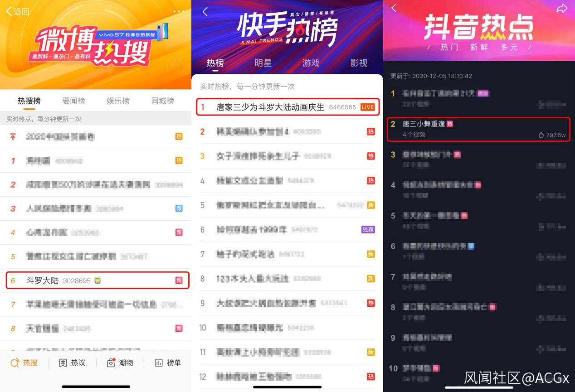Select the 影视 tab in Kuaishou

pos(359,63)
